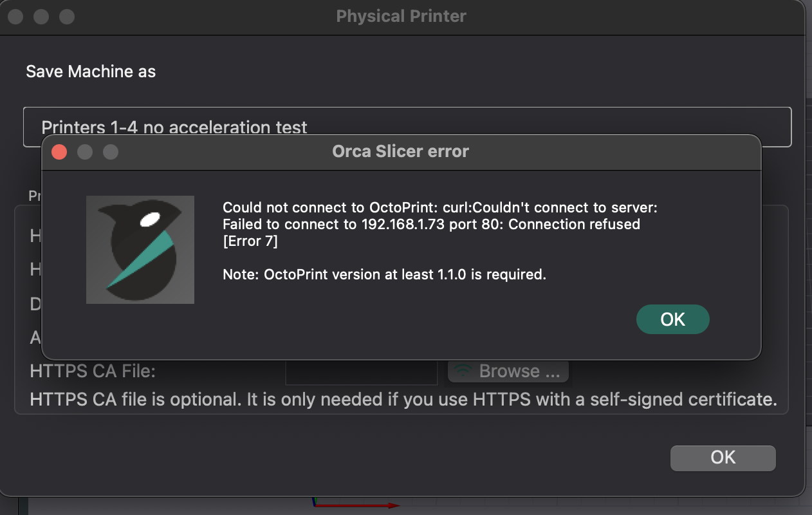This screenshot has height=515, width=812.
Task: Close the Orca Slicer error dialog
Action: tap(59, 152)
